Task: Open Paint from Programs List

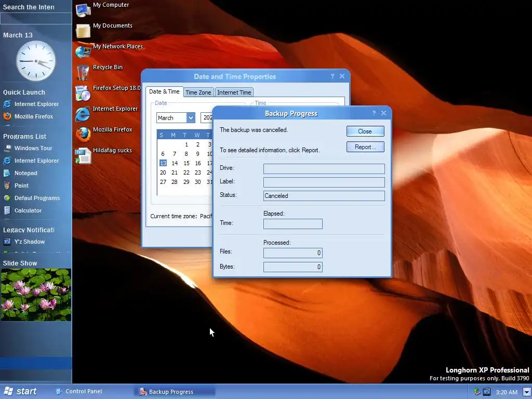Action: point(16,185)
